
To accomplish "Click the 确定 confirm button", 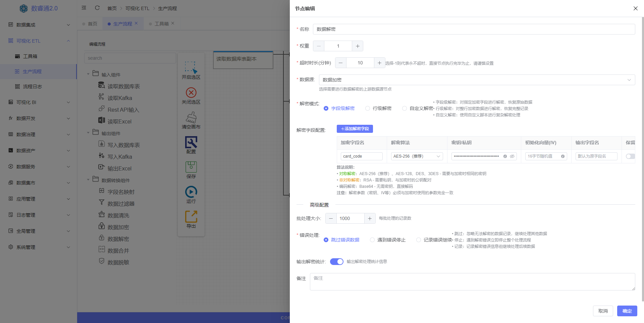I will [627, 311].
